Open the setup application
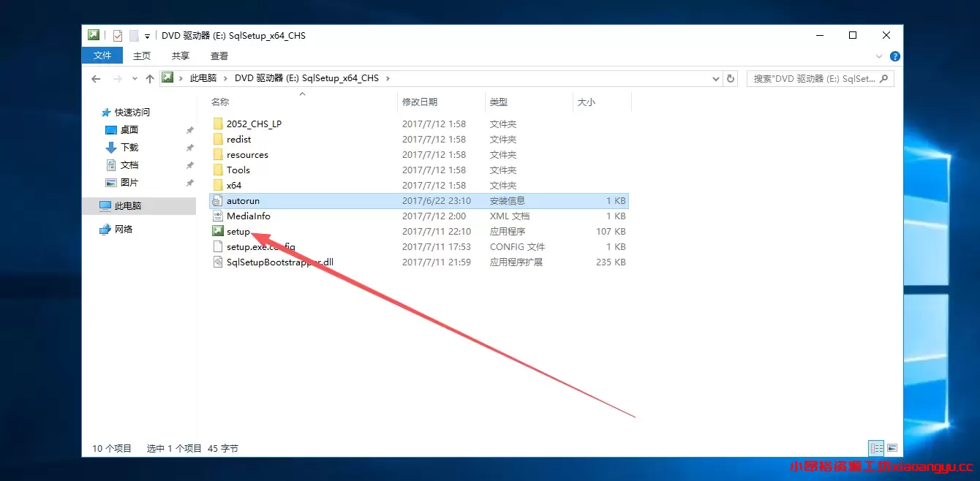Viewport: 980px width, 481px height. click(x=238, y=231)
